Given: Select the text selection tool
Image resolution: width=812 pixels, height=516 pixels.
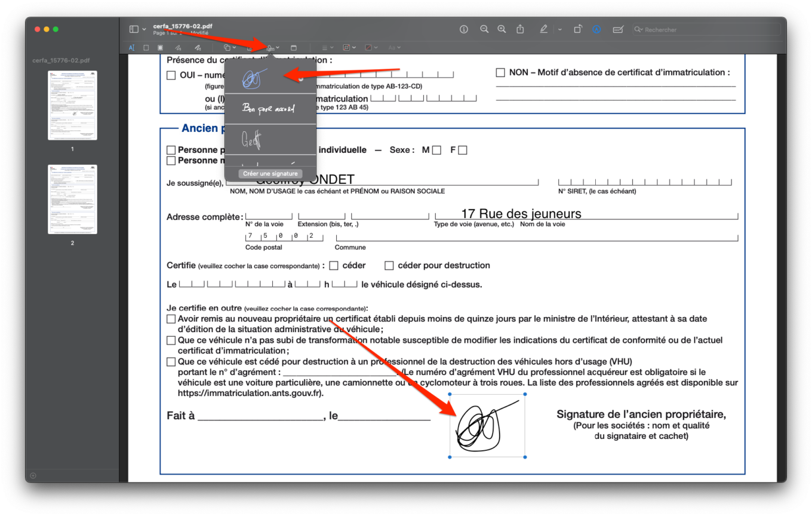Looking at the screenshot, I should coord(132,47).
